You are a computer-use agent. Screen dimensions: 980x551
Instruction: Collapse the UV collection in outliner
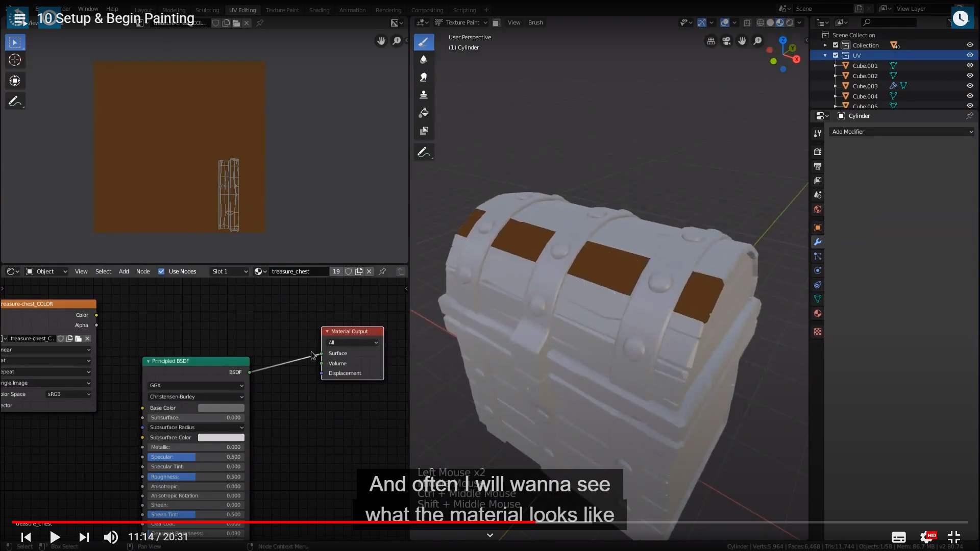tap(825, 55)
